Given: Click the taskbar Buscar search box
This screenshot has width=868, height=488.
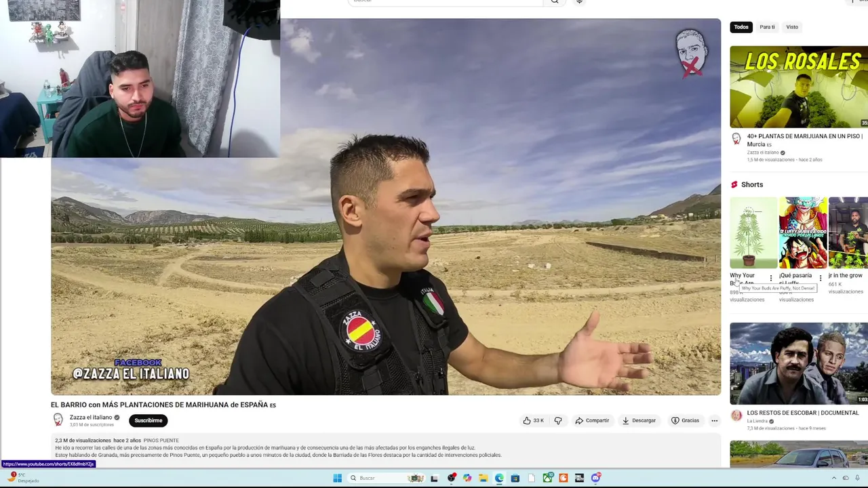Looking at the screenshot, I should coord(386,478).
